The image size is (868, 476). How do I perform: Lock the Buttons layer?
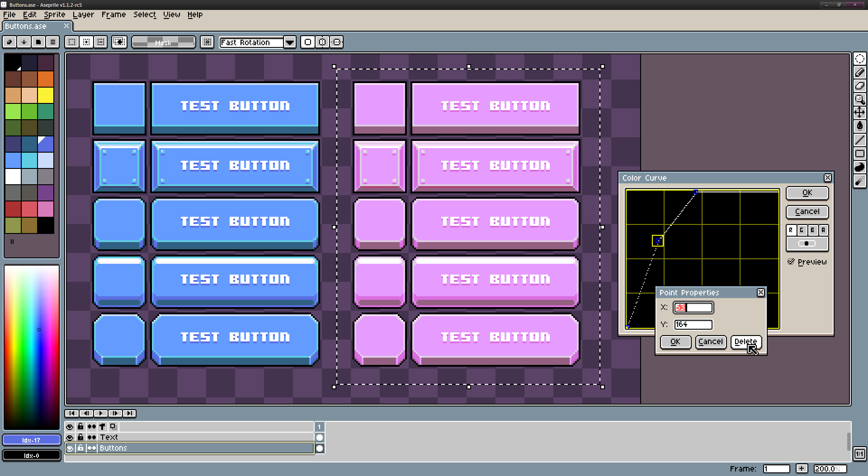point(80,448)
